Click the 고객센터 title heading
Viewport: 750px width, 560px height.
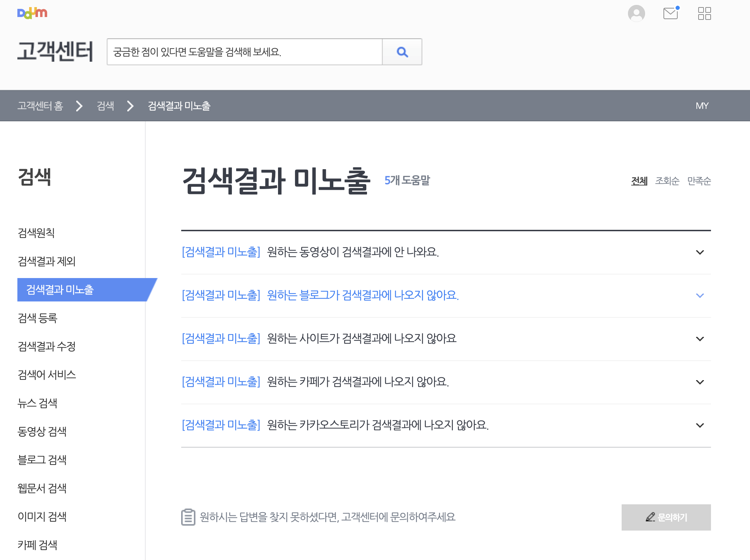coord(55,51)
